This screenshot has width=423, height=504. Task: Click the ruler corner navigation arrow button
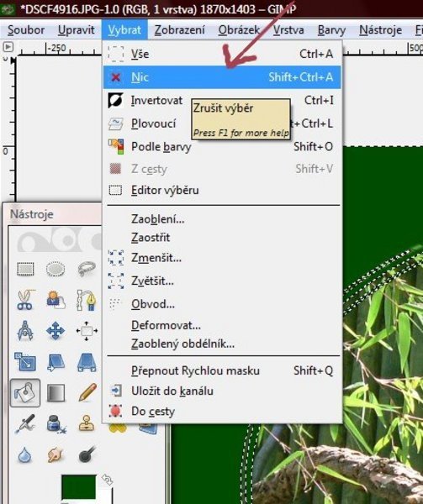coord(8,47)
